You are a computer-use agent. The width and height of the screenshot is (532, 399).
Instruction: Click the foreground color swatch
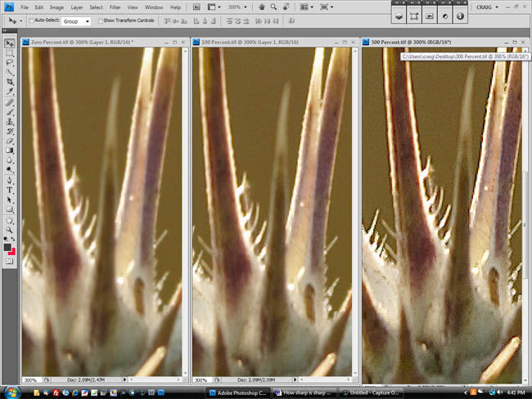tap(7, 247)
